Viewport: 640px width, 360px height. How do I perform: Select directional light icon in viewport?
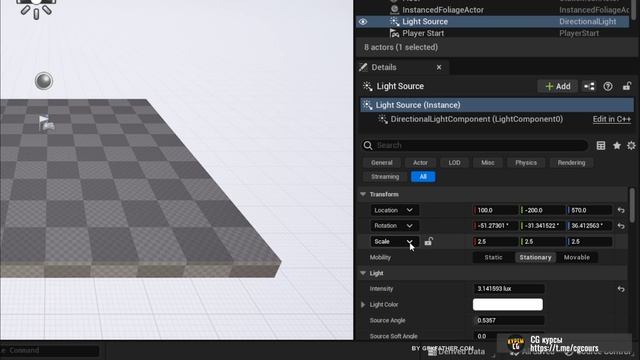pyautogui.click(x=36, y=8)
